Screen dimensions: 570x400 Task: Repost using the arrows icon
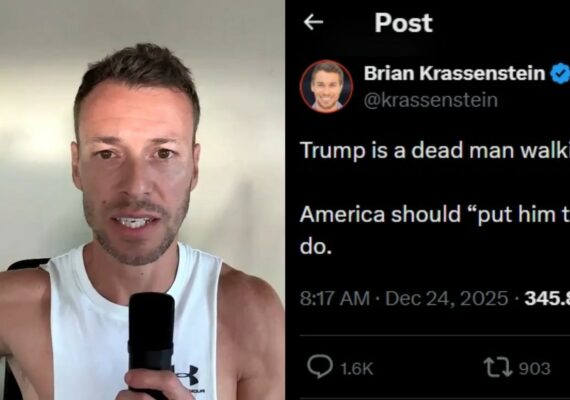coord(498,367)
